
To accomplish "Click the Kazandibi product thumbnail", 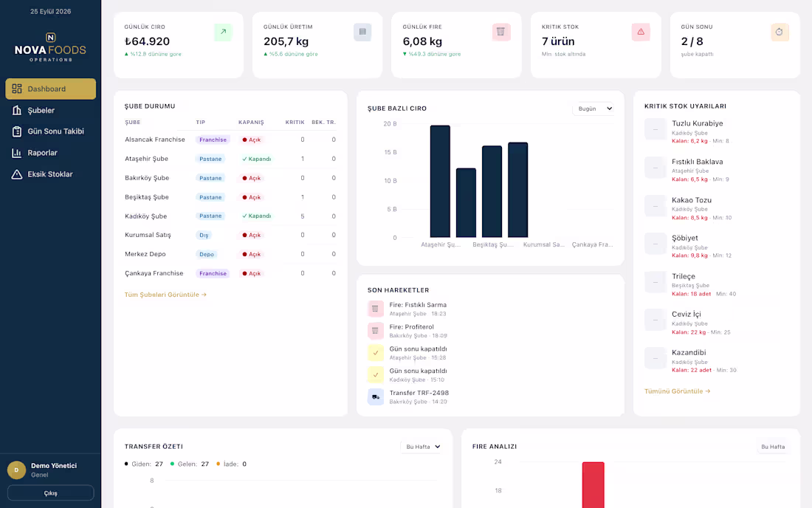I will [655, 358].
